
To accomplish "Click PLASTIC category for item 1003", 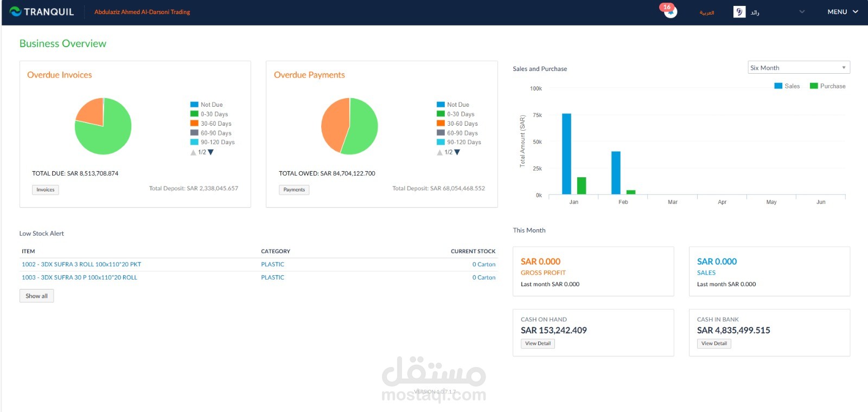I will (272, 278).
